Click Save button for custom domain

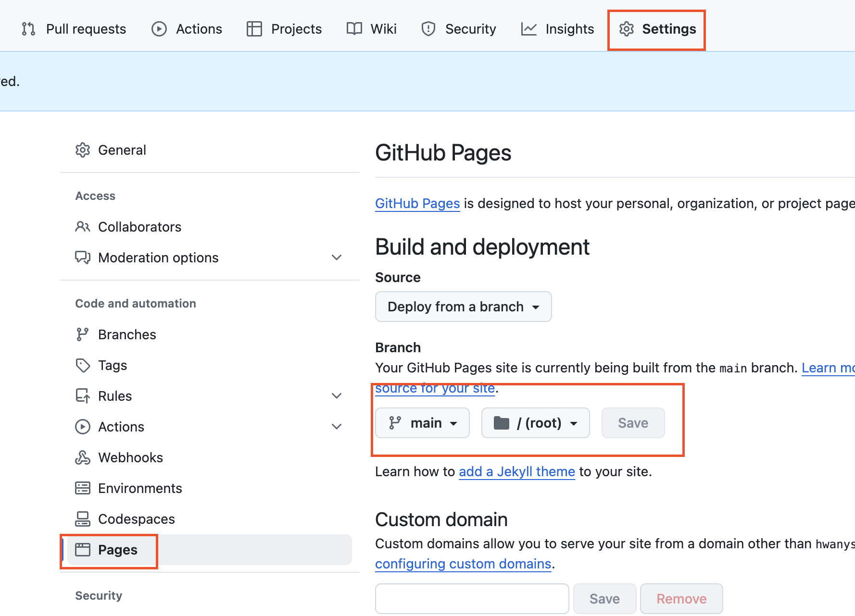tap(604, 599)
